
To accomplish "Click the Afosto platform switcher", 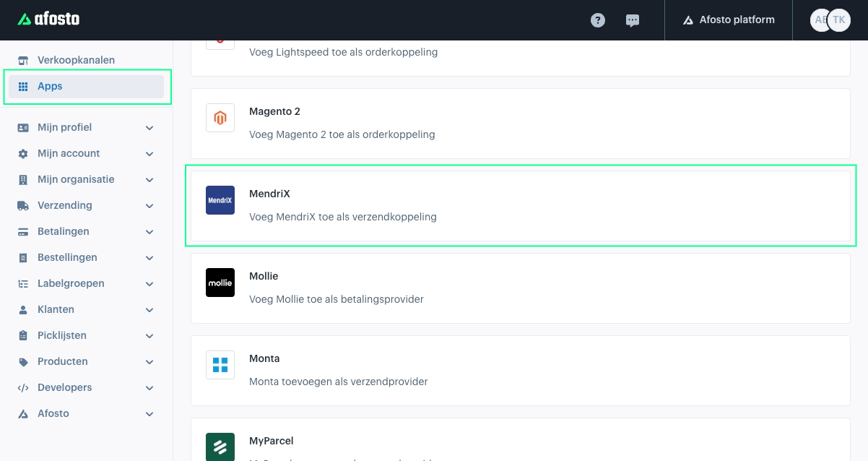I will (729, 20).
